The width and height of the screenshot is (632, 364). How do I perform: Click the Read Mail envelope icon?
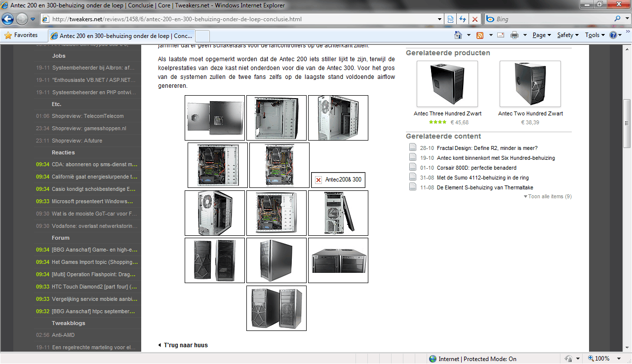click(501, 35)
